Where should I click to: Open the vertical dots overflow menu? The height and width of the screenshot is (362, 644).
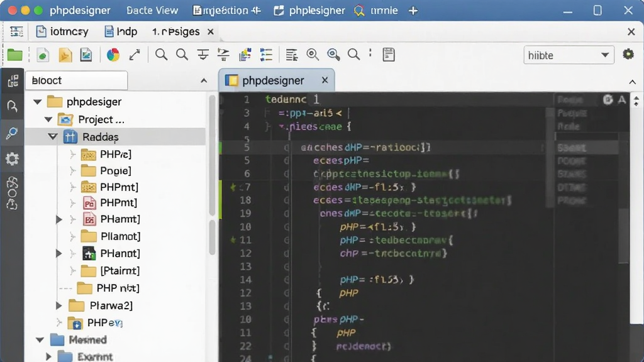370,53
